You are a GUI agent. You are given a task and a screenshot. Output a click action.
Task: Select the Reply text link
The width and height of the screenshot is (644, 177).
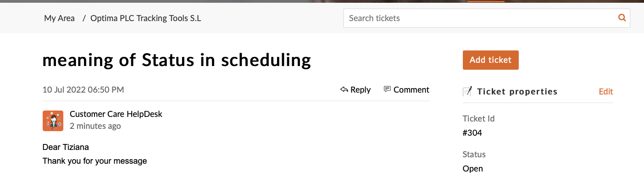click(x=361, y=89)
